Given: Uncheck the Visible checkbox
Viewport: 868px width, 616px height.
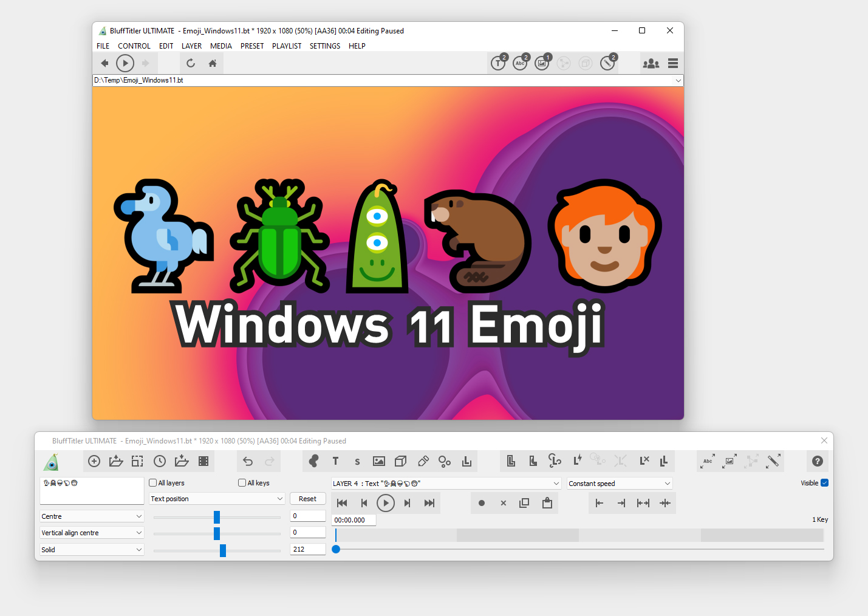Looking at the screenshot, I should point(825,483).
